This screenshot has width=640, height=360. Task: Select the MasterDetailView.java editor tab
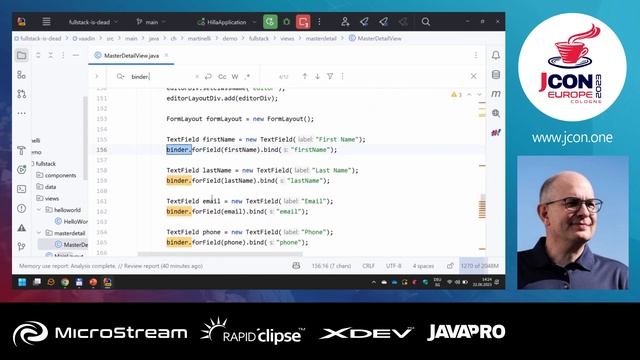pyautogui.click(x=131, y=56)
